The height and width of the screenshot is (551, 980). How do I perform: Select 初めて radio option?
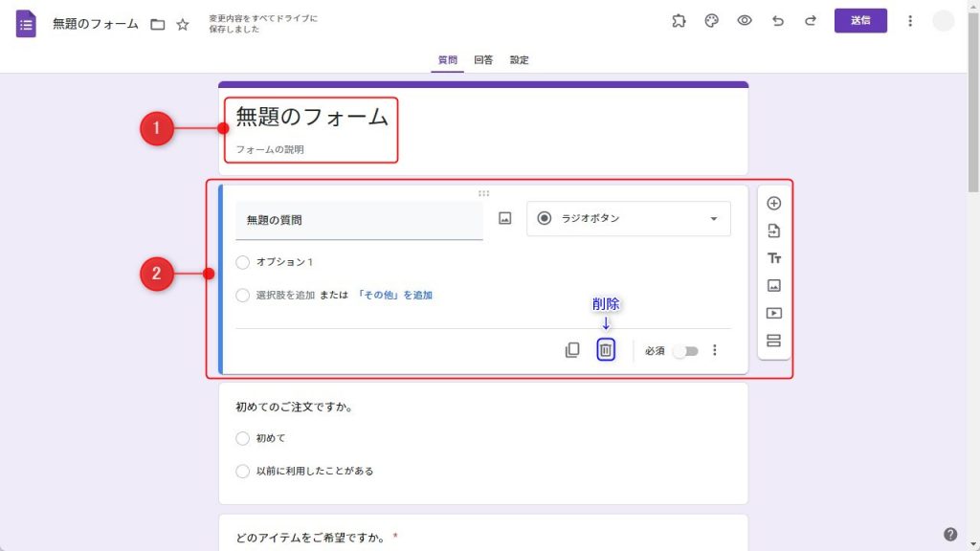tap(242, 438)
